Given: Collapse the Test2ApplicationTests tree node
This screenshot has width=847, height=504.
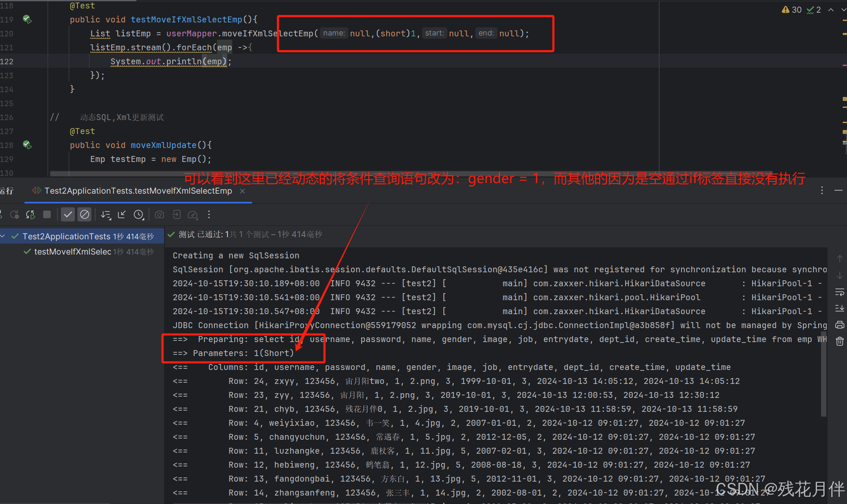Looking at the screenshot, I should (3, 236).
